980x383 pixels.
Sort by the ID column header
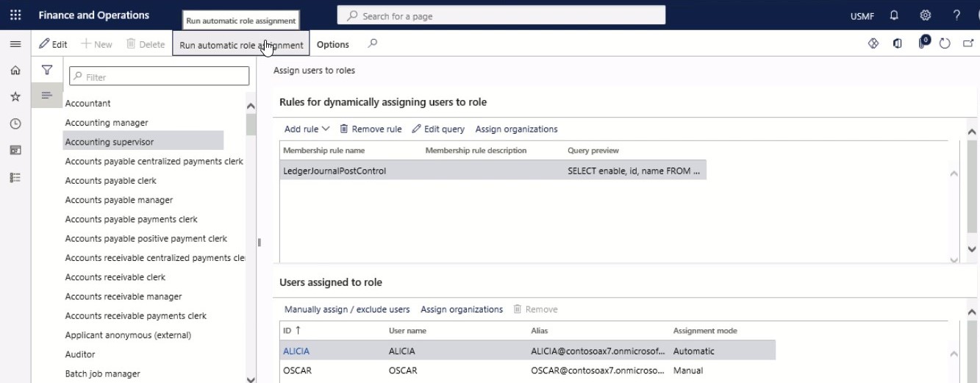[292, 331]
